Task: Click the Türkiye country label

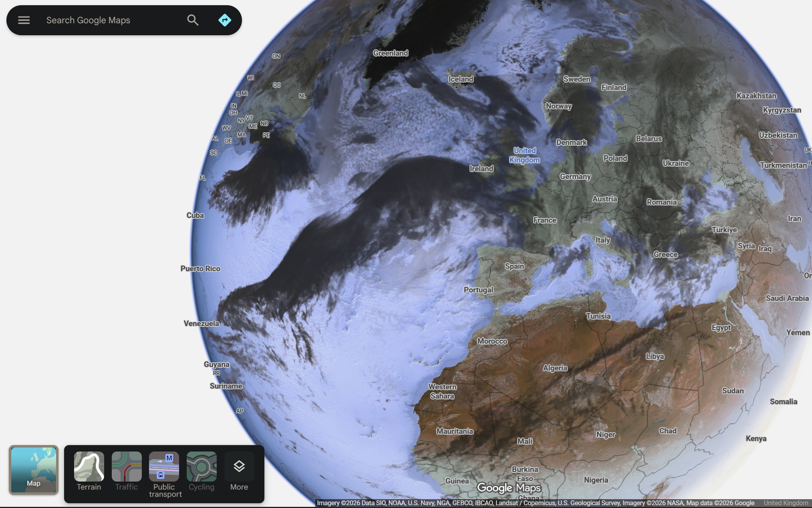Action: [x=724, y=230]
